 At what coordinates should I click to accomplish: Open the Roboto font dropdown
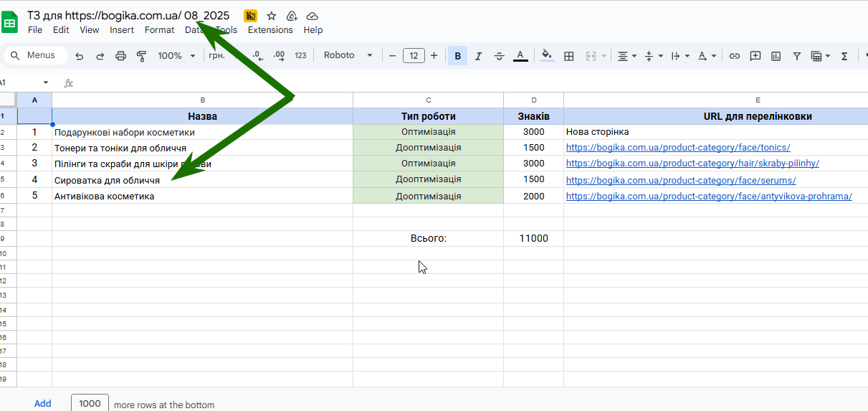tap(348, 55)
